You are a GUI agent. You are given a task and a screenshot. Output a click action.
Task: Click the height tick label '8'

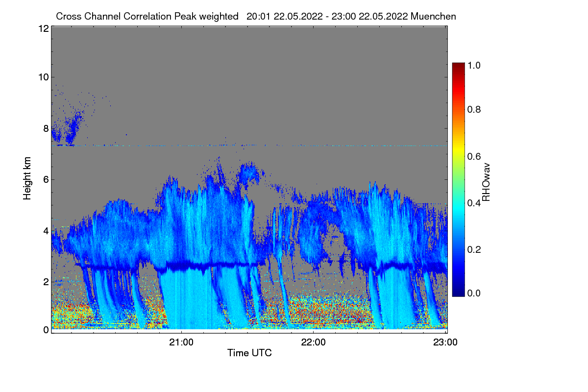click(x=46, y=128)
